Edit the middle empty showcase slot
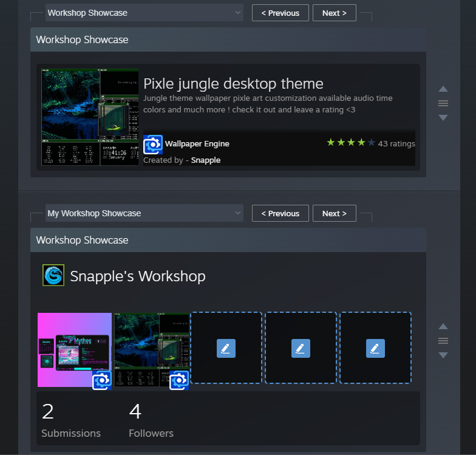Screen dimensions: 476x455 [x=301, y=348]
